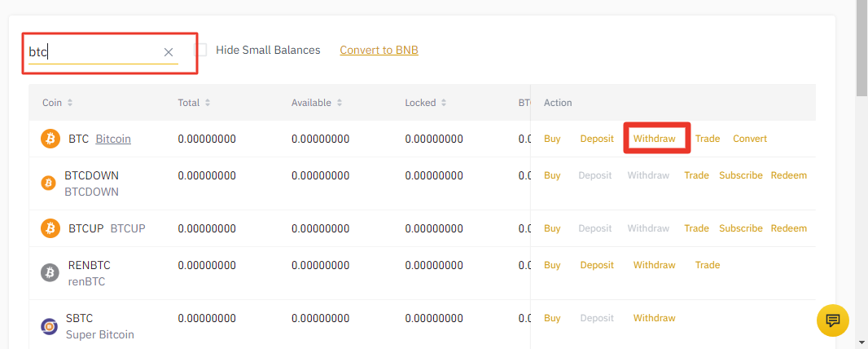Image resolution: width=868 pixels, height=349 pixels.
Task: Click the grey RENBTC coin icon
Action: pos(50,272)
